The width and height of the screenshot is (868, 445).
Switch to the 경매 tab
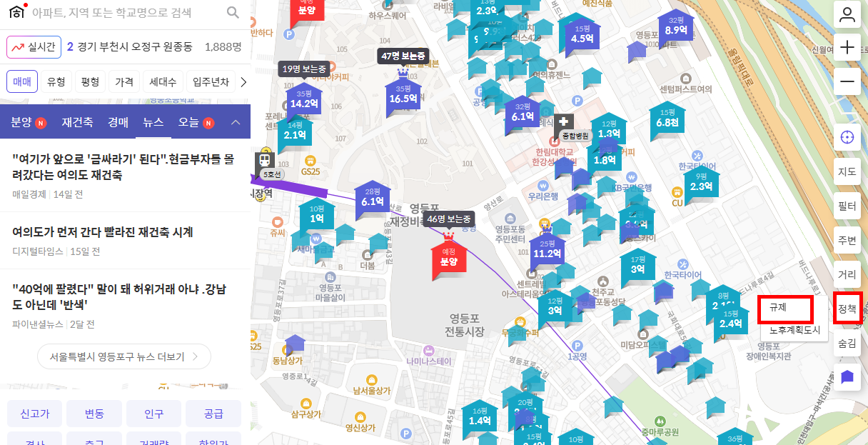(x=118, y=122)
